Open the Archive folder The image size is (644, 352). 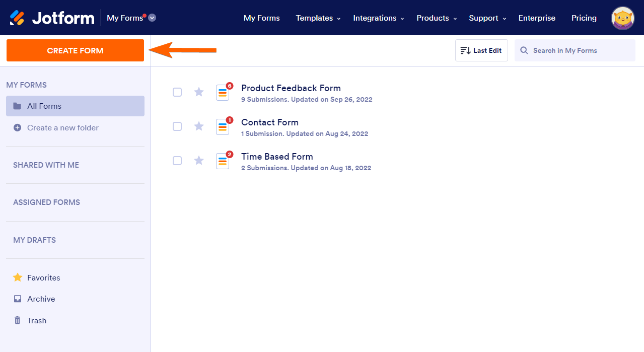[41, 299]
